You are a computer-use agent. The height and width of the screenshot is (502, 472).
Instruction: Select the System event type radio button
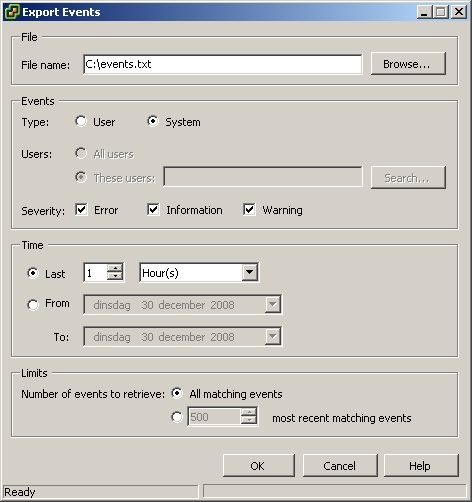point(153,121)
